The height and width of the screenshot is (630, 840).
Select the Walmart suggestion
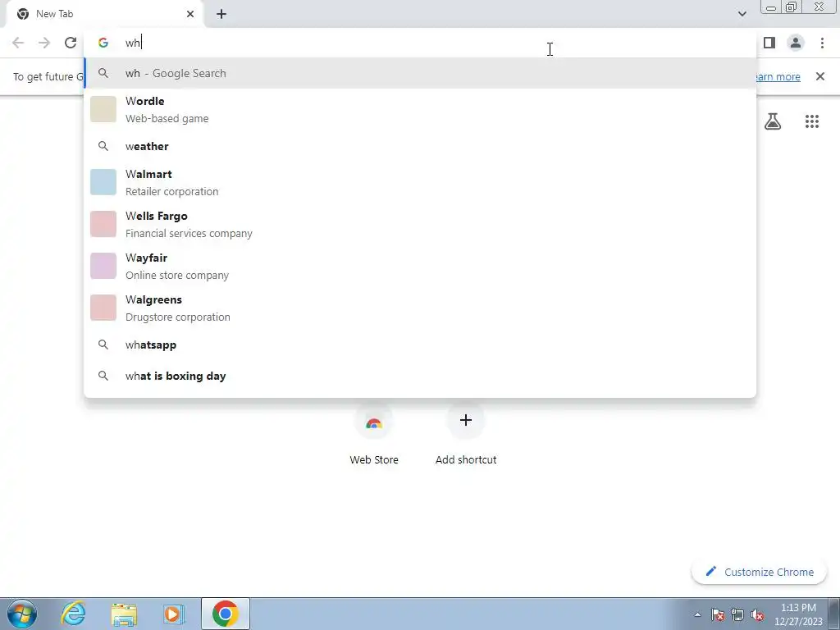[420, 182]
